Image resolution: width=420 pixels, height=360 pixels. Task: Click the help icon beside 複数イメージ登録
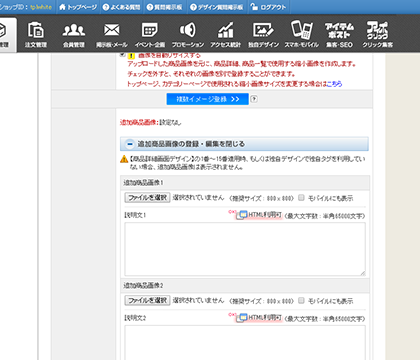pyautogui.click(x=254, y=99)
